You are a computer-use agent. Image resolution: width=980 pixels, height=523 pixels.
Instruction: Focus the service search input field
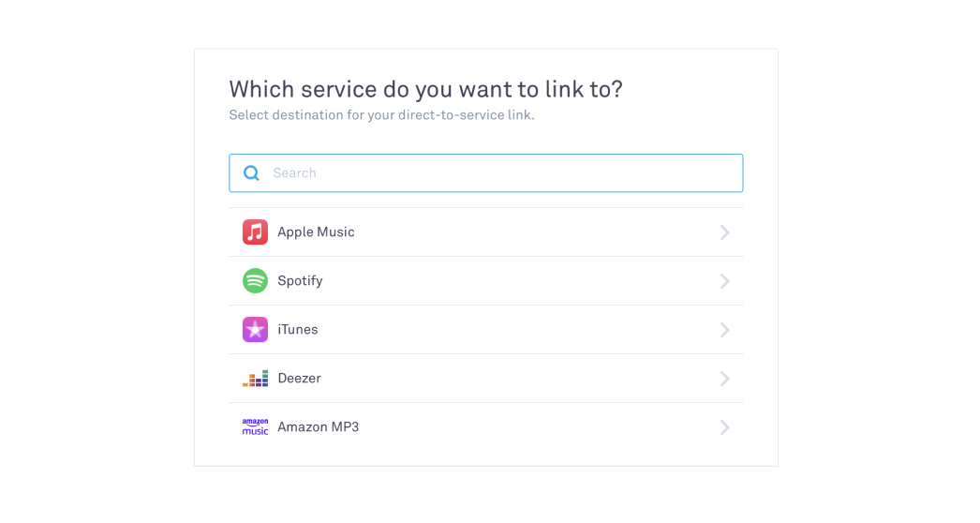point(485,173)
